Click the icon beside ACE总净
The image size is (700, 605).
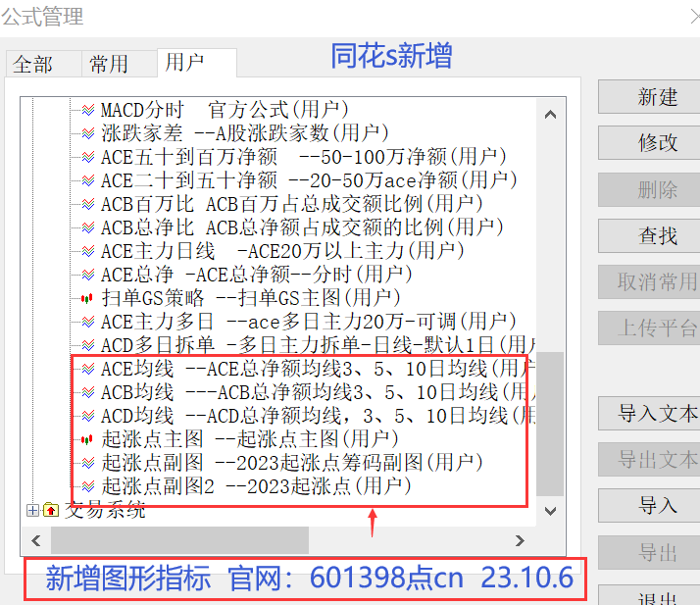pos(88,275)
